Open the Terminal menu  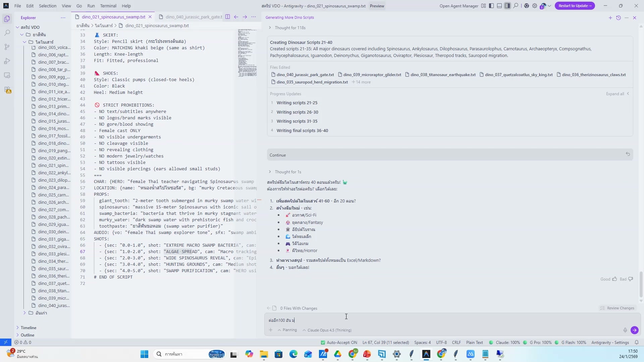click(108, 6)
